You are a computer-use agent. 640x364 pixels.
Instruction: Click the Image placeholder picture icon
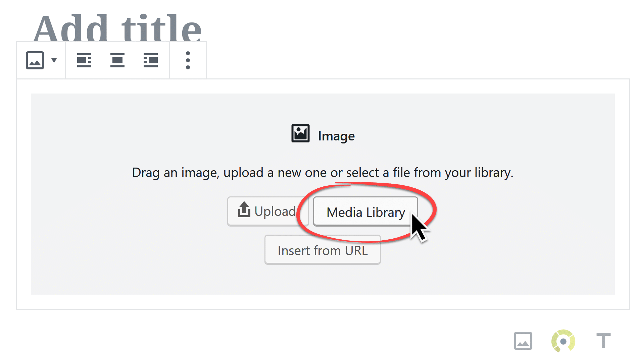300,133
